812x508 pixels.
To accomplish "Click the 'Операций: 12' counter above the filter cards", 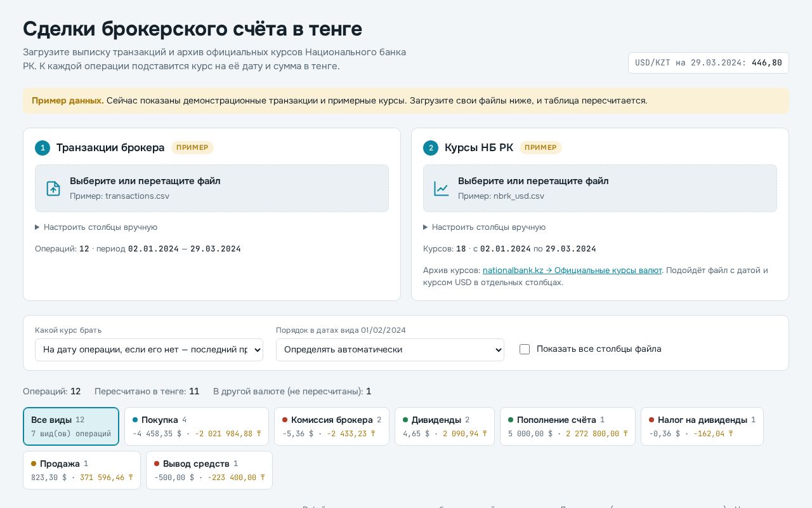I will (x=52, y=392).
